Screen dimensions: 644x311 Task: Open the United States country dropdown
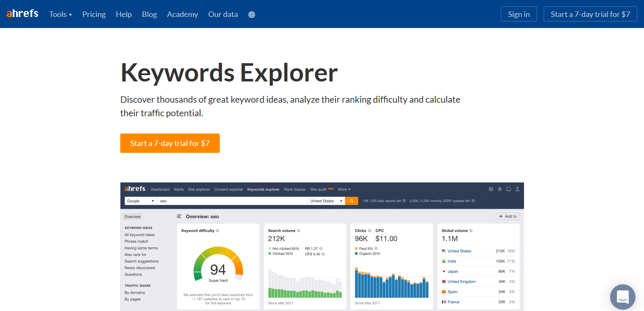[x=326, y=201]
